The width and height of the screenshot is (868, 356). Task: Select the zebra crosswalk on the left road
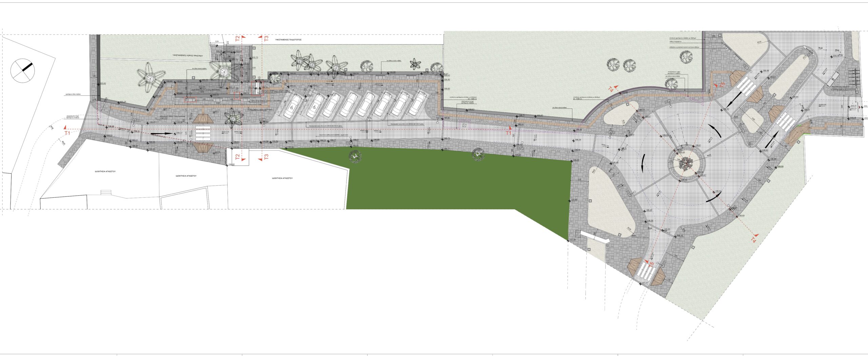(x=202, y=134)
